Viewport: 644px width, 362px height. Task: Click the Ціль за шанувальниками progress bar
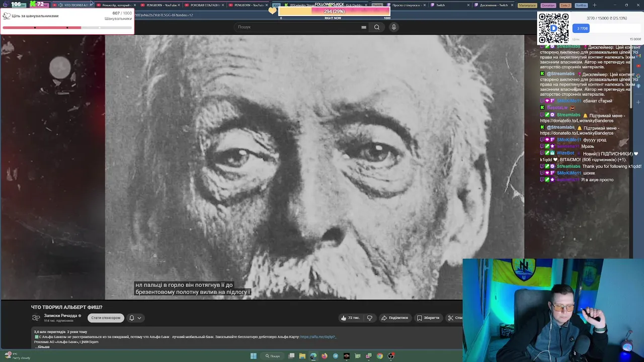(67, 28)
